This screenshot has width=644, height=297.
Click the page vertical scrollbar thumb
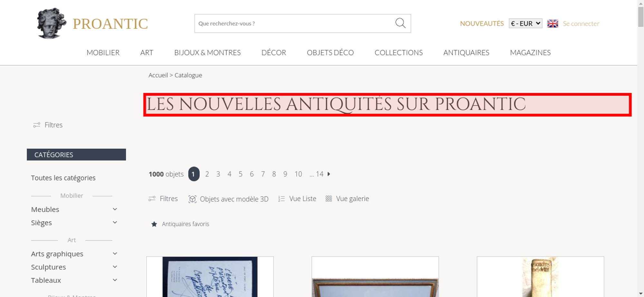click(x=641, y=17)
